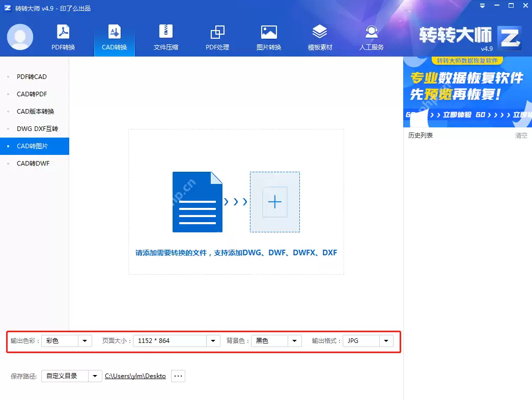Expand the 保存路径 directory dropdown
Viewport: 532px width, 400px height.
point(95,376)
